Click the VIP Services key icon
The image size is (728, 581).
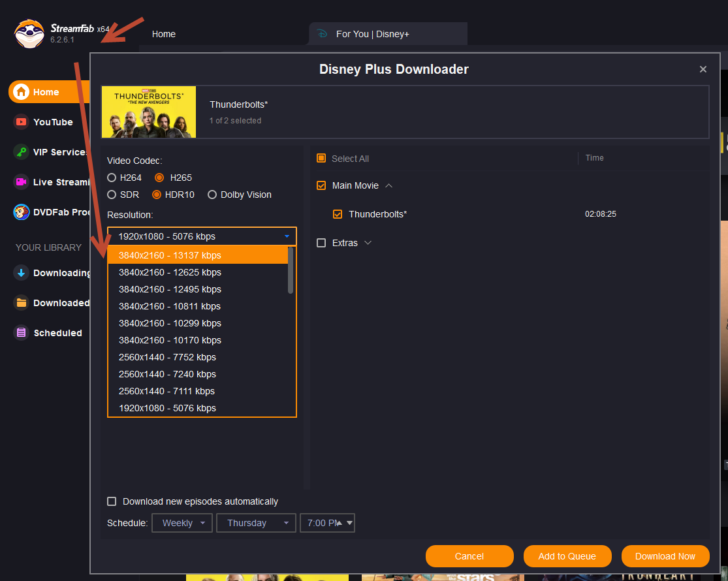[x=22, y=152]
